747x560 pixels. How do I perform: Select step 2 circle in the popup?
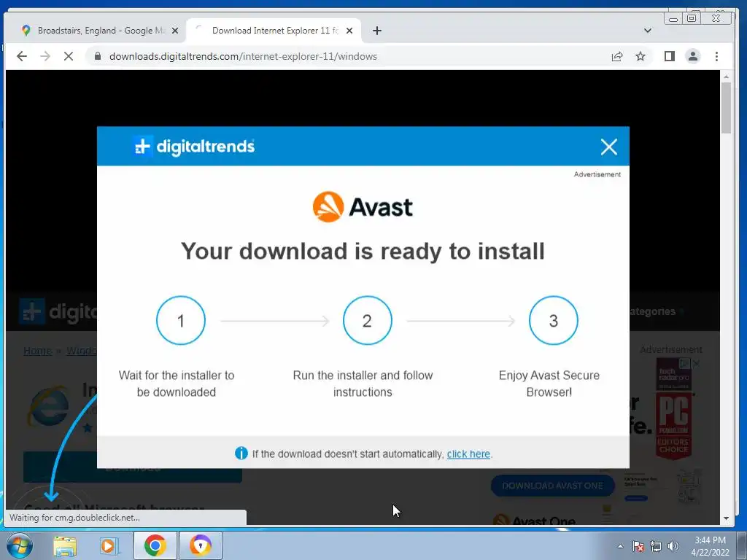tap(368, 321)
